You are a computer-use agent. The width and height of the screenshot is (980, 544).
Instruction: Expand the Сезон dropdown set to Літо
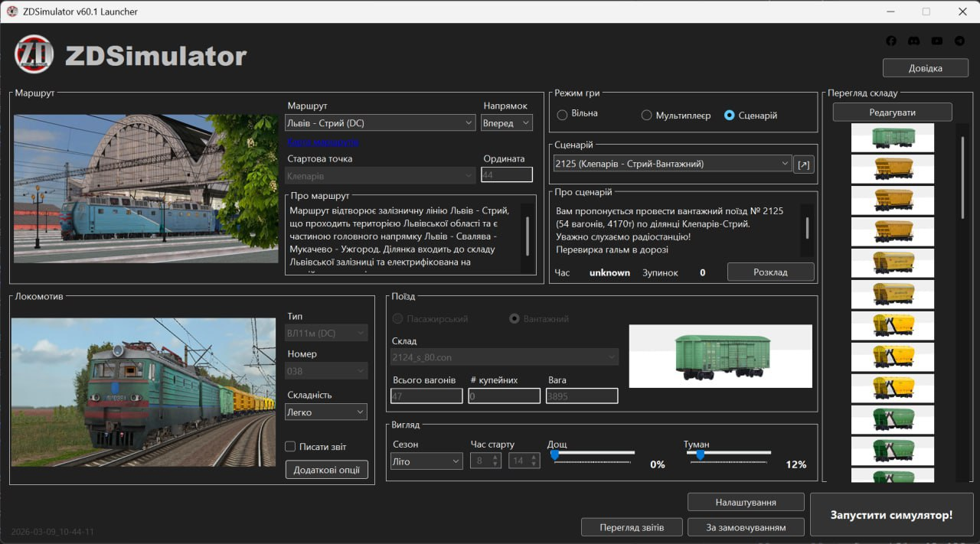tap(426, 461)
